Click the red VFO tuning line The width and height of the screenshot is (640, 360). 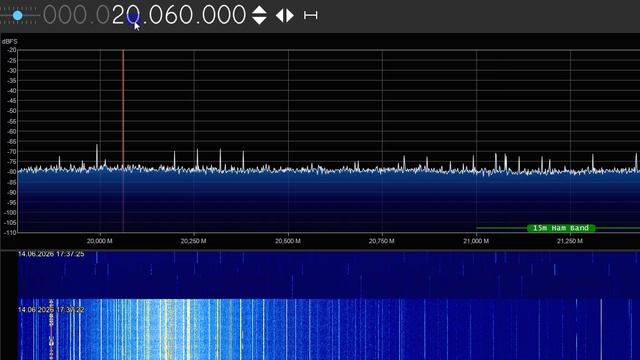tap(123, 141)
